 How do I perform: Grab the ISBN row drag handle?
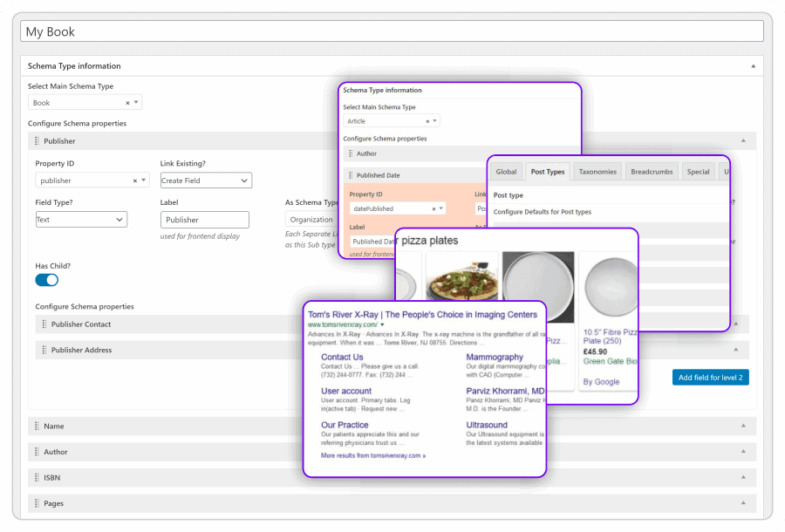(x=37, y=477)
